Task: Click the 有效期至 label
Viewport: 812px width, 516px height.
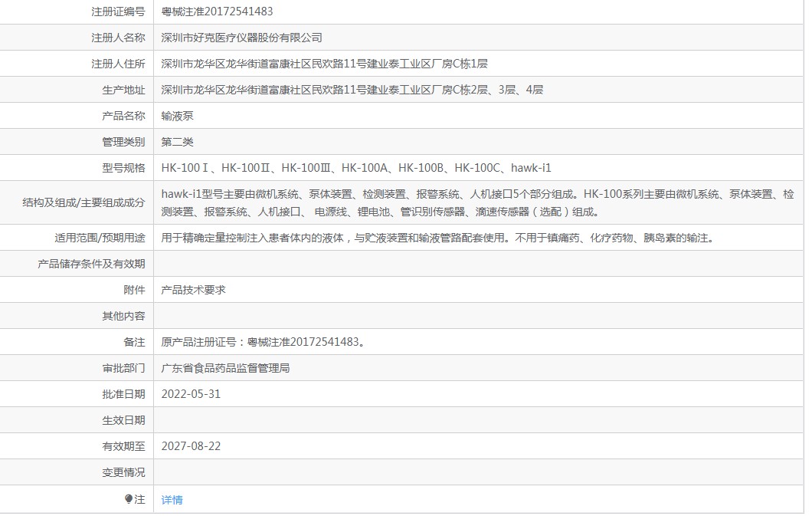Action: click(x=123, y=446)
